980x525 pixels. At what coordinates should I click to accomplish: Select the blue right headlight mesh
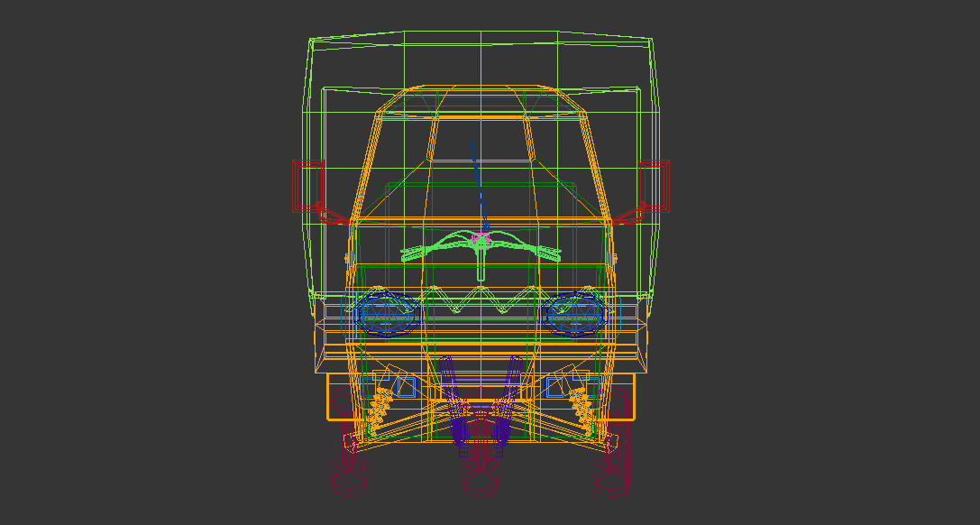point(574,314)
